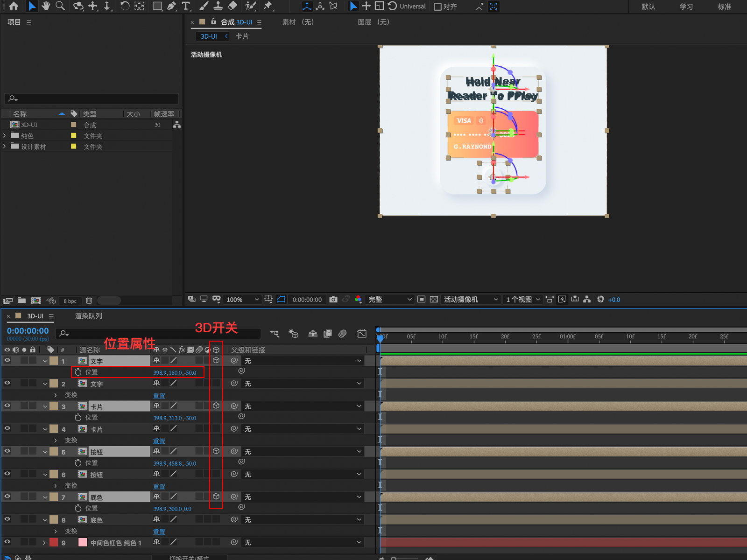Choose the Pen tool
This screenshot has width=747, height=560.
(x=172, y=6)
